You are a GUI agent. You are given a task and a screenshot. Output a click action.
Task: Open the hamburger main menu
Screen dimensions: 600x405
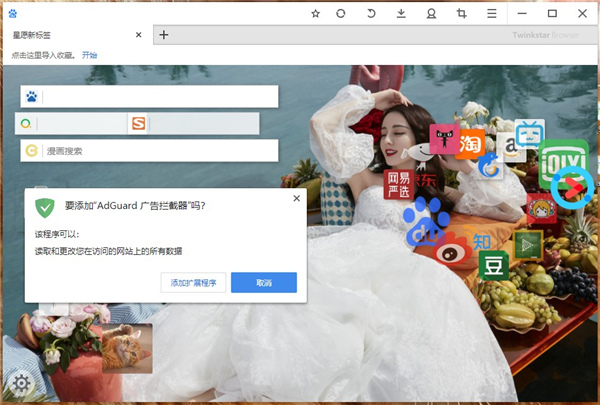pos(491,14)
